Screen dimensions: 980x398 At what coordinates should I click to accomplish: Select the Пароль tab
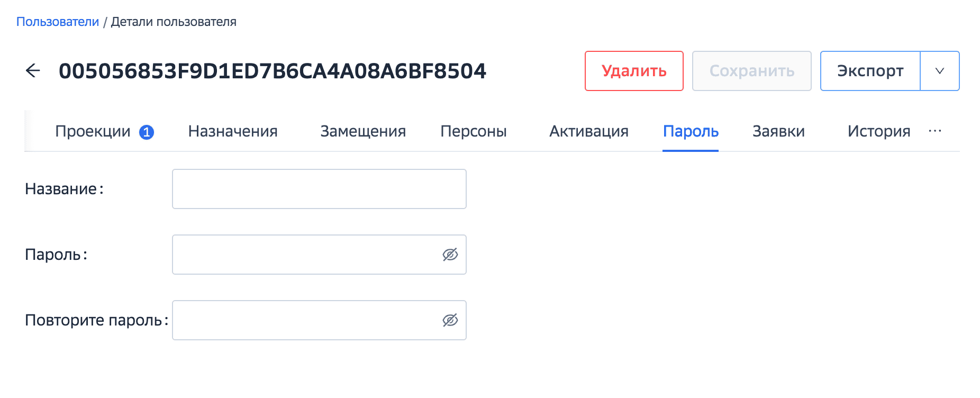coord(691,131)
